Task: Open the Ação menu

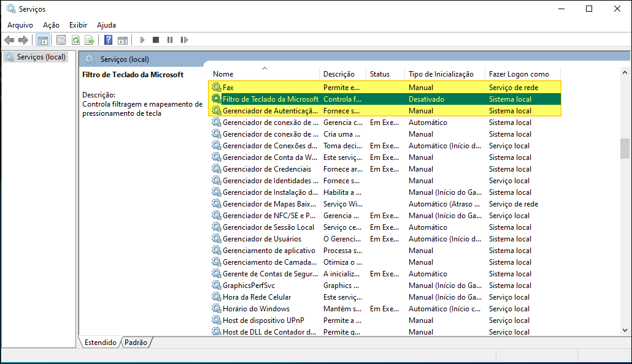Action: click(51, 25)
